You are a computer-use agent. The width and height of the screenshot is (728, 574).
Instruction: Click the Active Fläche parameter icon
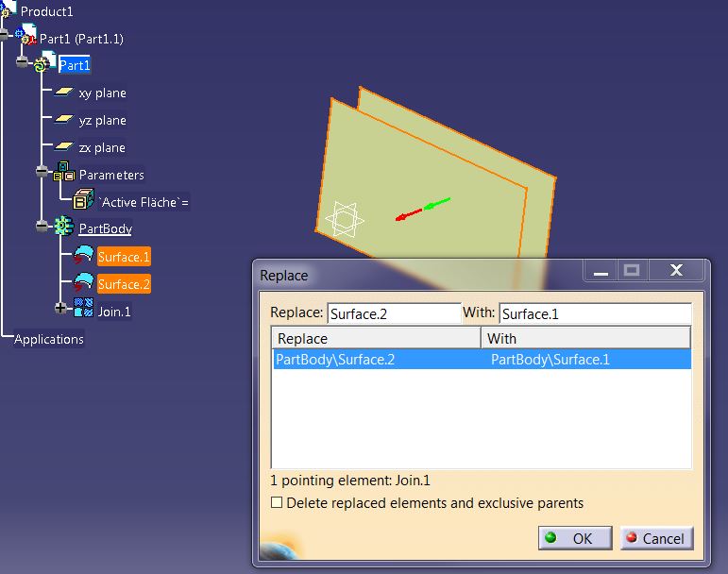[84, 199]
